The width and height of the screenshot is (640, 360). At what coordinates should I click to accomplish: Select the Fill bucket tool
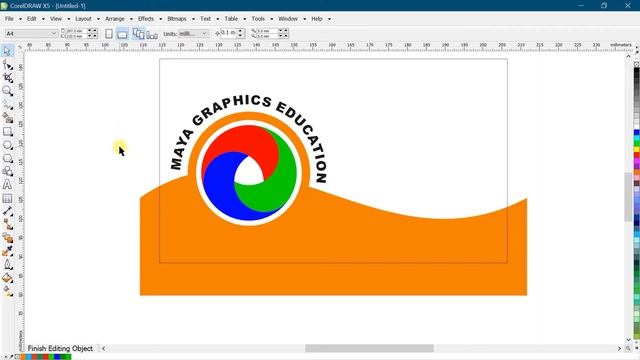point(7,278)
